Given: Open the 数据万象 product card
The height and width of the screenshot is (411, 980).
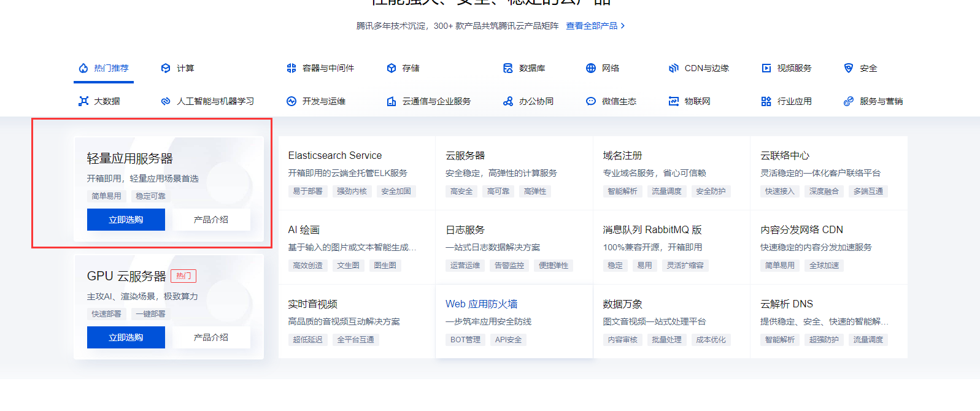Looking at the screenshot, I should click(672, 321).
